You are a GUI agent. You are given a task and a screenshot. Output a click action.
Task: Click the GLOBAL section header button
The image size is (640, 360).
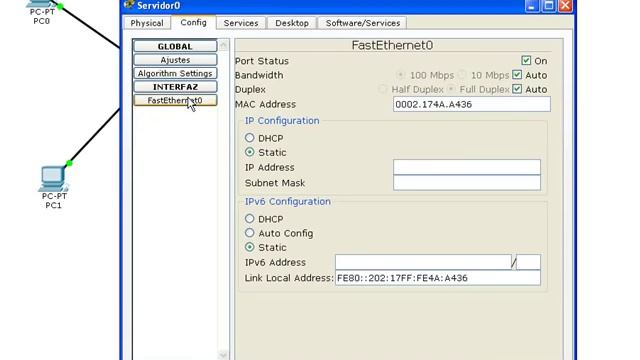tap(175, 46)
